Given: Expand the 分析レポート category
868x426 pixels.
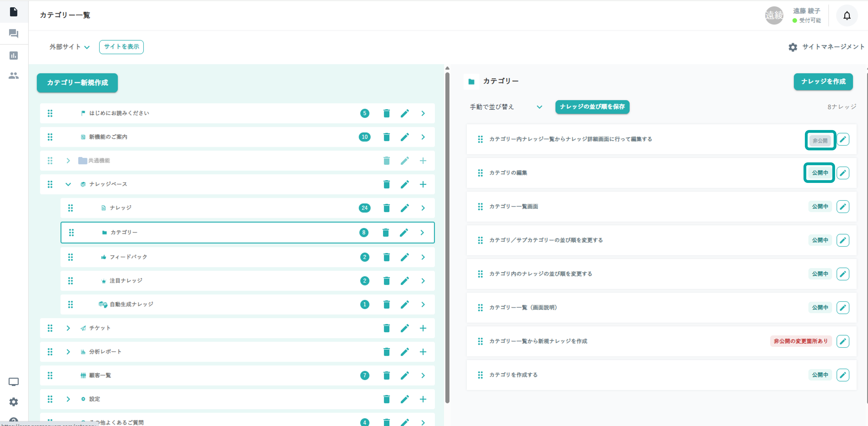Looking at the screenshot, I should coord(68,352).
